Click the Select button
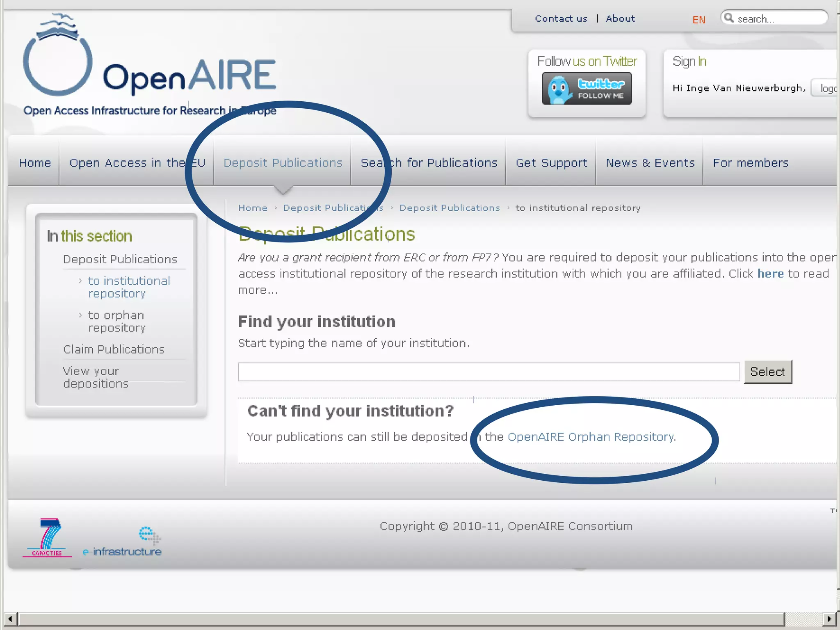 768,372
